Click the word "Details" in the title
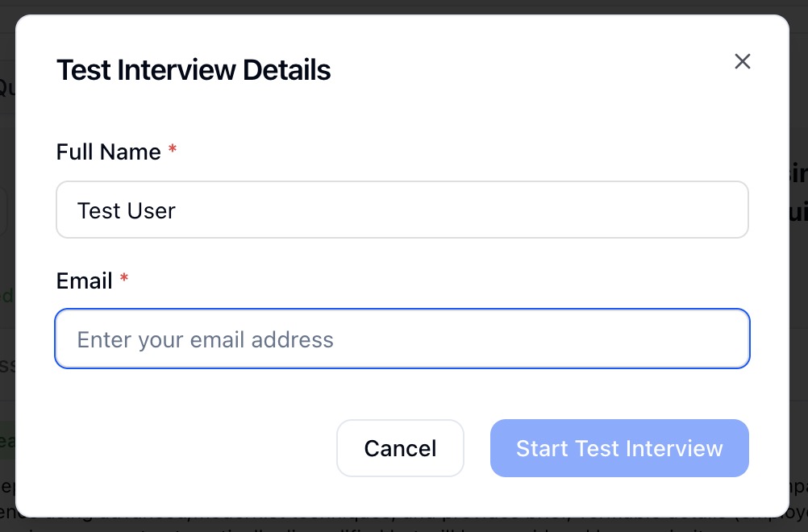808x532 pixels. [286, 70]
